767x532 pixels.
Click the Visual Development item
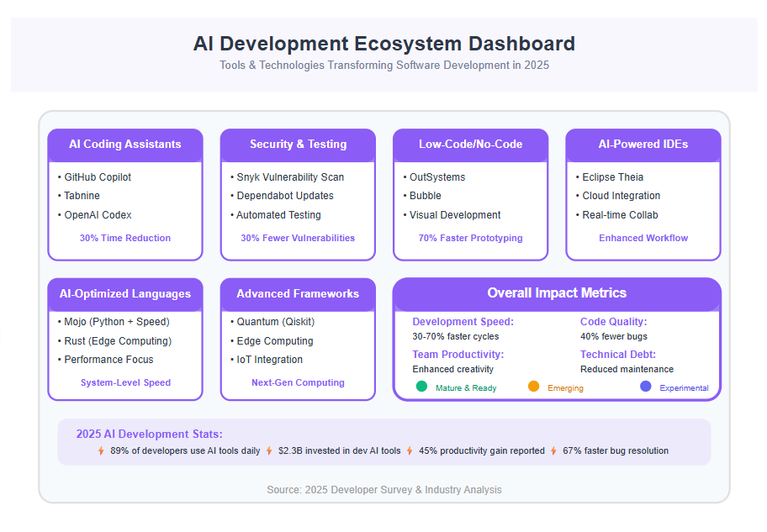452,215
